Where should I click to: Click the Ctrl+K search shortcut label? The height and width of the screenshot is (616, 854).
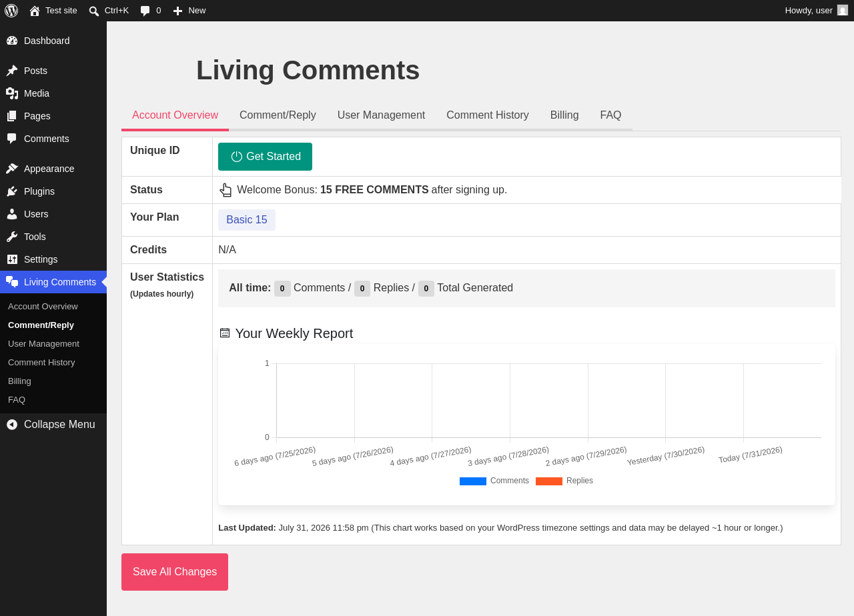coord(117,11)
